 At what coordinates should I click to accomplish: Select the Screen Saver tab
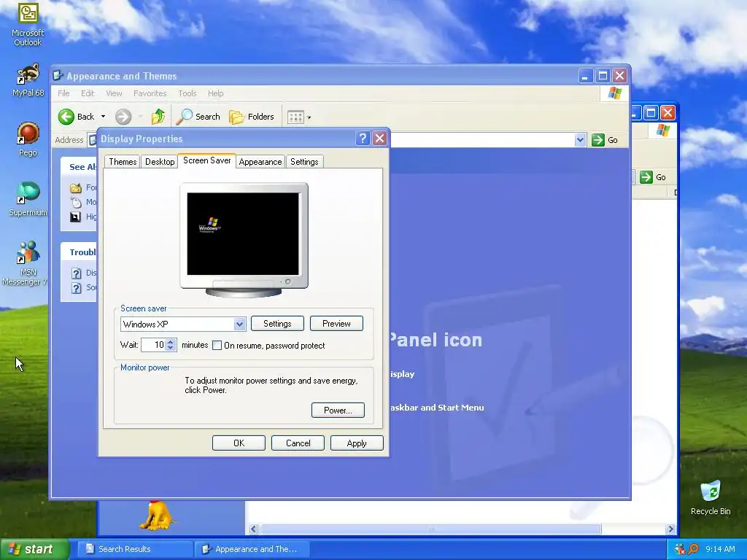[x=206, y=160]
